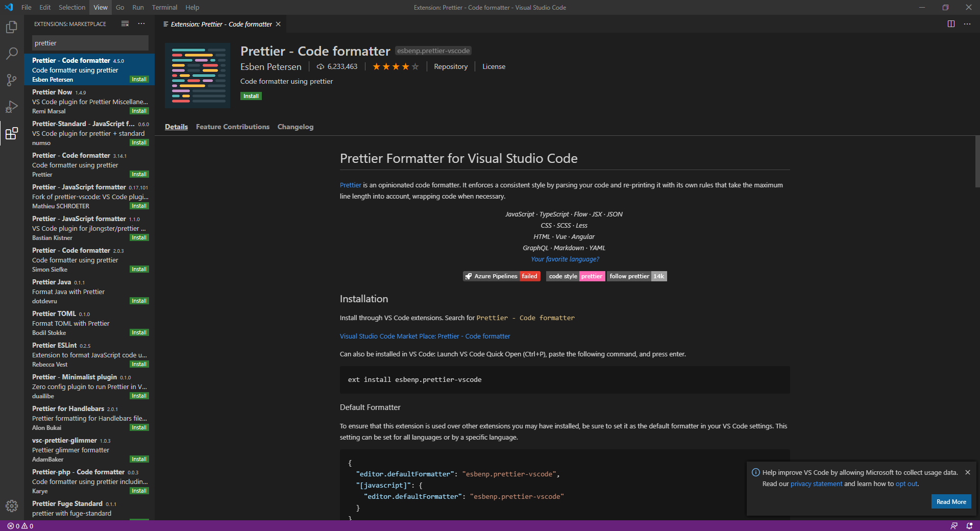Image resolution: width=980 pixels, height=531 pixels.
Task: Open the Search view in activity bar
Action: coord(11,54)
